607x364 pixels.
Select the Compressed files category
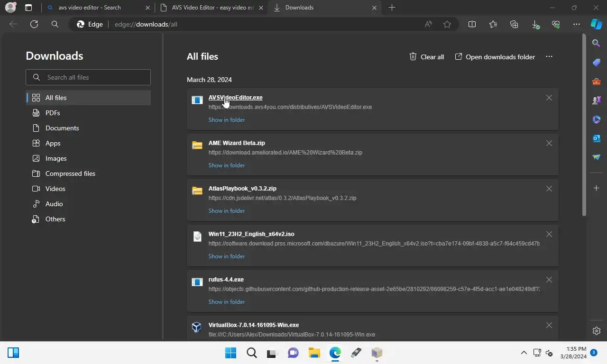(88, 173)
